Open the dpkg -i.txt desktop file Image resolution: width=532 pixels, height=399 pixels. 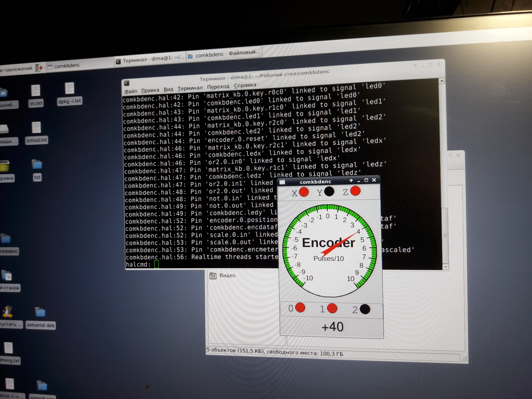click(69, 89)
